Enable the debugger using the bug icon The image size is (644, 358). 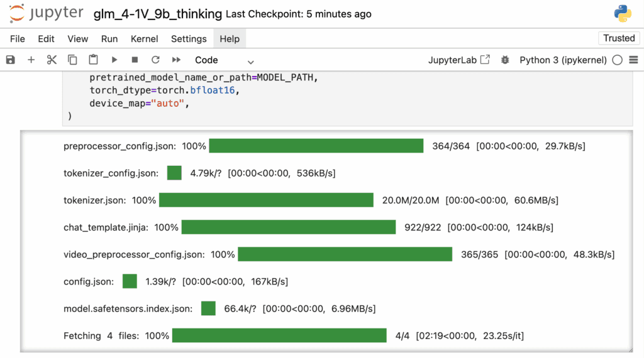pyautogui.click(x=505, y=60)
